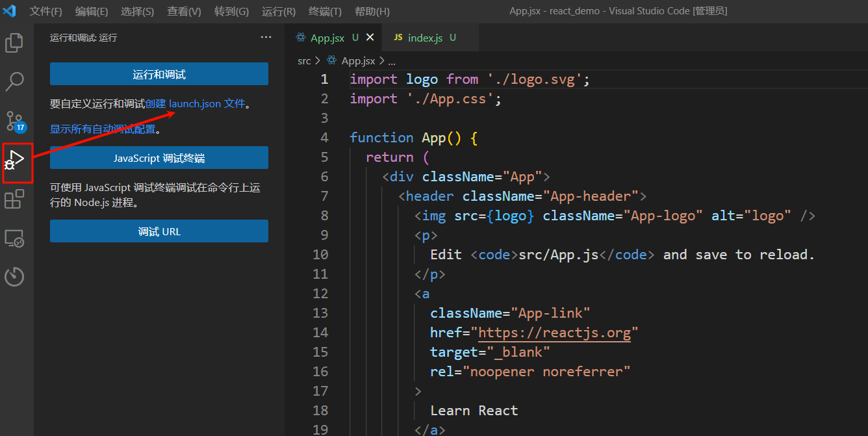Click the 调试 URL button
Screen dimensions: 868x436
(x=159, y=231)
